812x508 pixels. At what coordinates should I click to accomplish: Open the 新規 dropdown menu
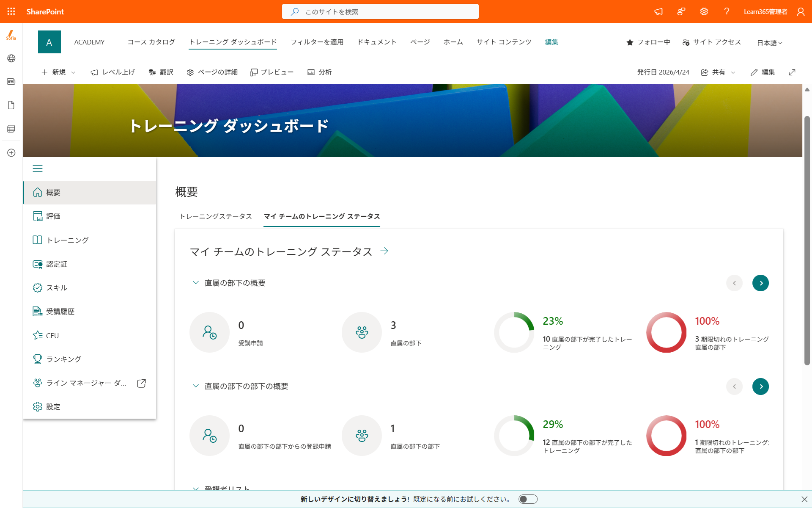coord(59,72)
